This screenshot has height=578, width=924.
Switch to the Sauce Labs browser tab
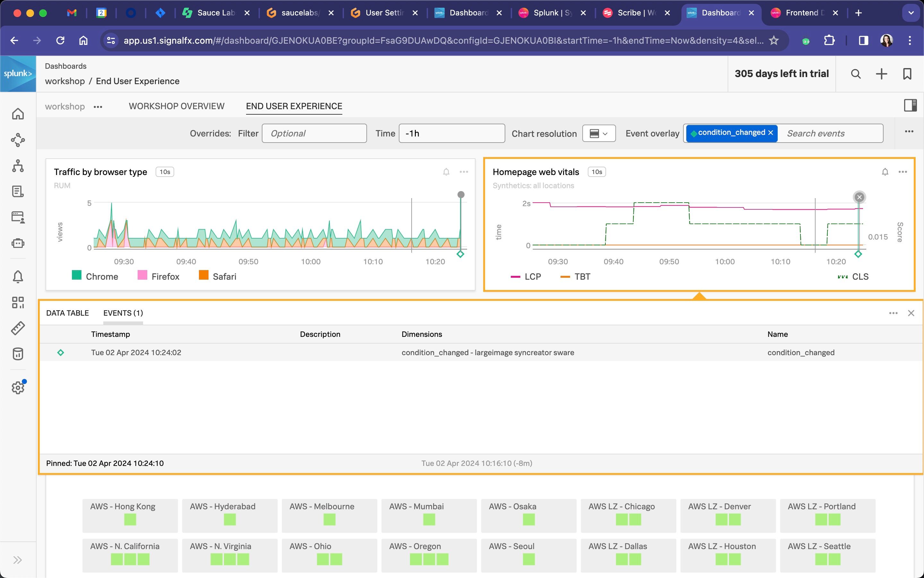216,13
